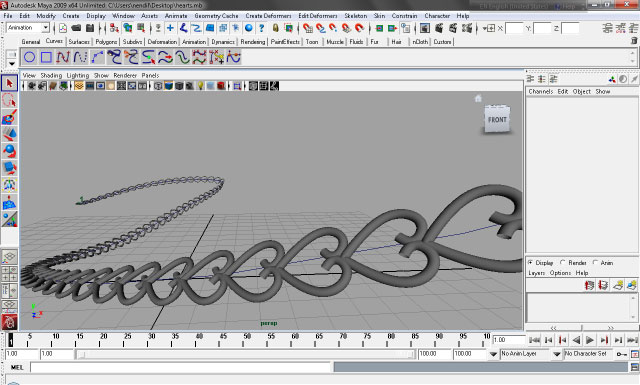Image resolution: width=640 pixels, height=385 pixels.
Task: Click the shelf trash can icon
Action: tap(634, 41)
